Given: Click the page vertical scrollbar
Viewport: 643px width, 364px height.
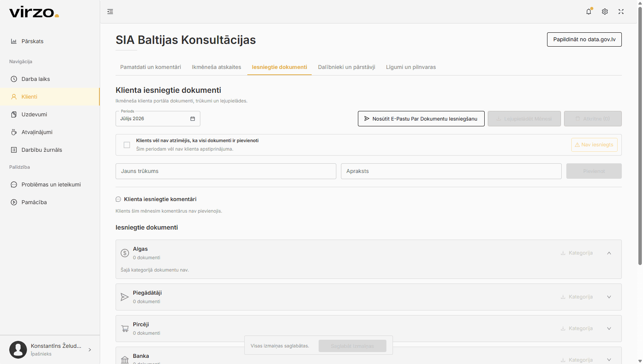Looking at the screenshot, I should [640, 135].
